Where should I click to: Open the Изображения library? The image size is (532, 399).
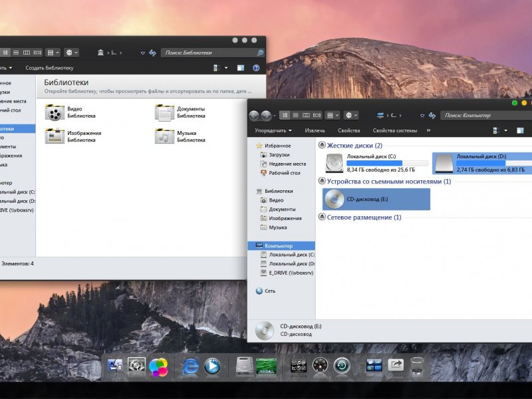pos(74,136)
